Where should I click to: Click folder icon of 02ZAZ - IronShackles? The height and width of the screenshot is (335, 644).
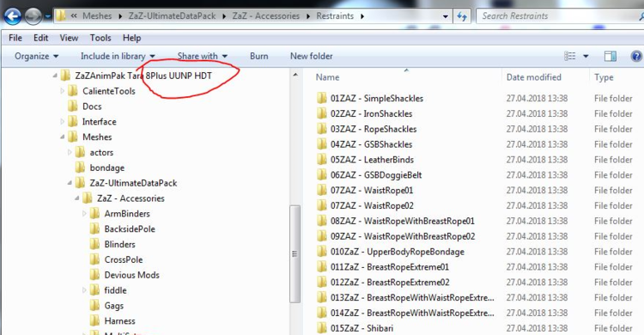pyautogui.click(x=322, y=113)
